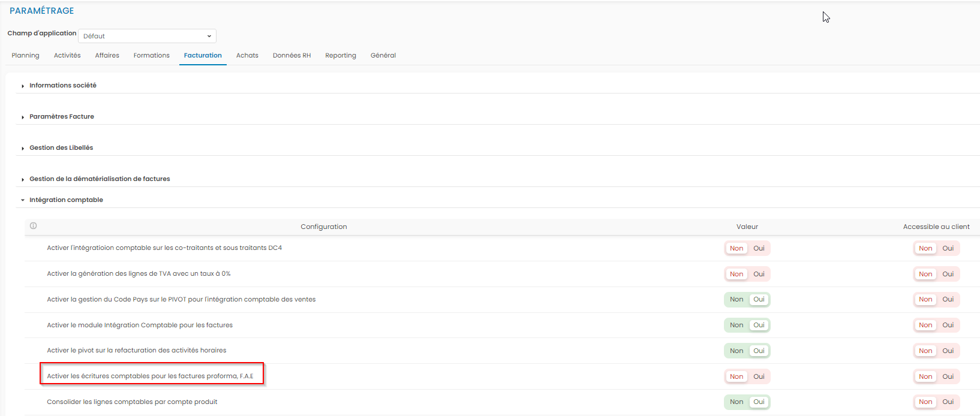Expand Gestion de la dématérialisation de factures
This screenshot has width=980, height=416.
coord(99,179)
